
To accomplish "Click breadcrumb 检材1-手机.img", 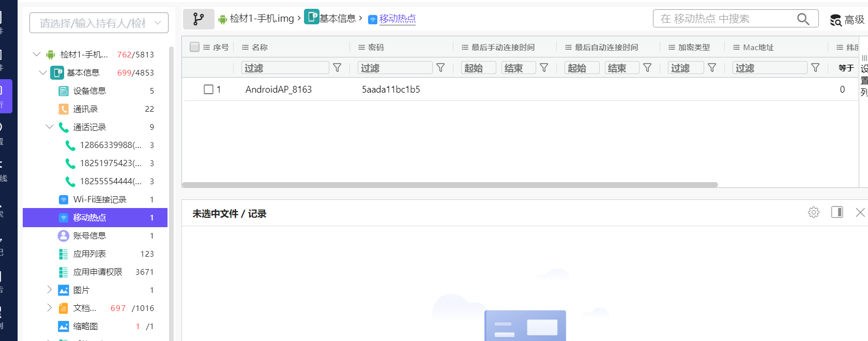I will [x=262, y=19].
